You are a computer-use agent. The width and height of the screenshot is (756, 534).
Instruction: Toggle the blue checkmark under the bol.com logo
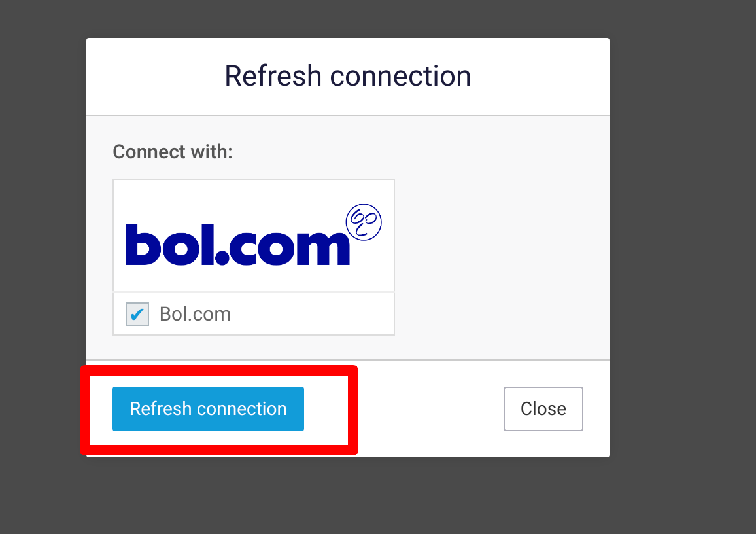pos(137,314)
